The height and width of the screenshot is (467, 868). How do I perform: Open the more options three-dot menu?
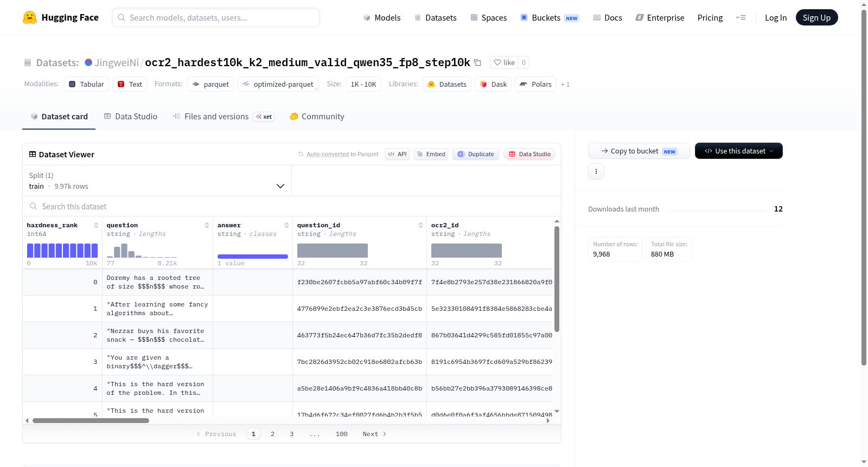coord(596,171)
